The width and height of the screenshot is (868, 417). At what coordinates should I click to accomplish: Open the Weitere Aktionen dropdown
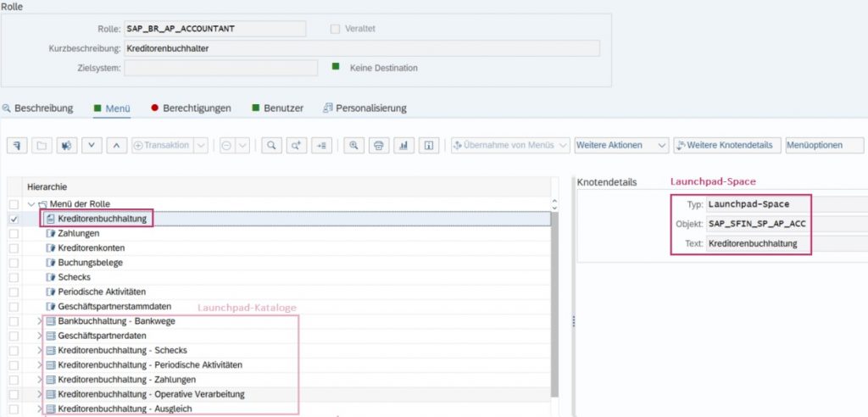621,146
